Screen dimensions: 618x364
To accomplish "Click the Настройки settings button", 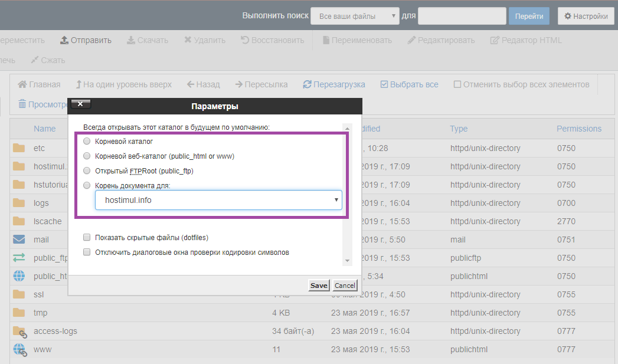I will tap(586, 17).
